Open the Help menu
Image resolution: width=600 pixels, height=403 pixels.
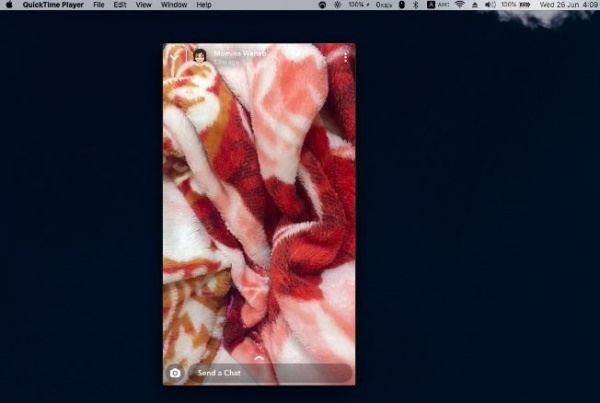tap(204, 5)
